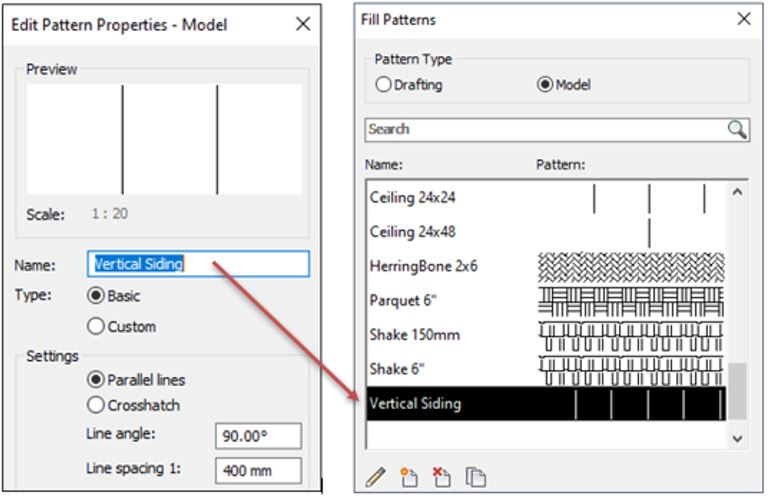Click the pattern Preview area

164,139
